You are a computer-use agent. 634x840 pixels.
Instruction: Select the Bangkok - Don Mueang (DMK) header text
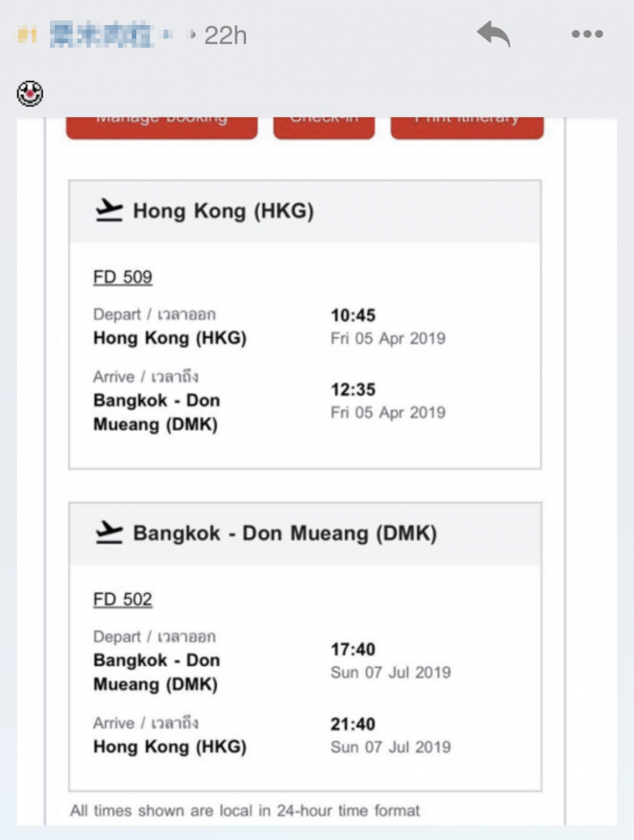coord(284,533)
